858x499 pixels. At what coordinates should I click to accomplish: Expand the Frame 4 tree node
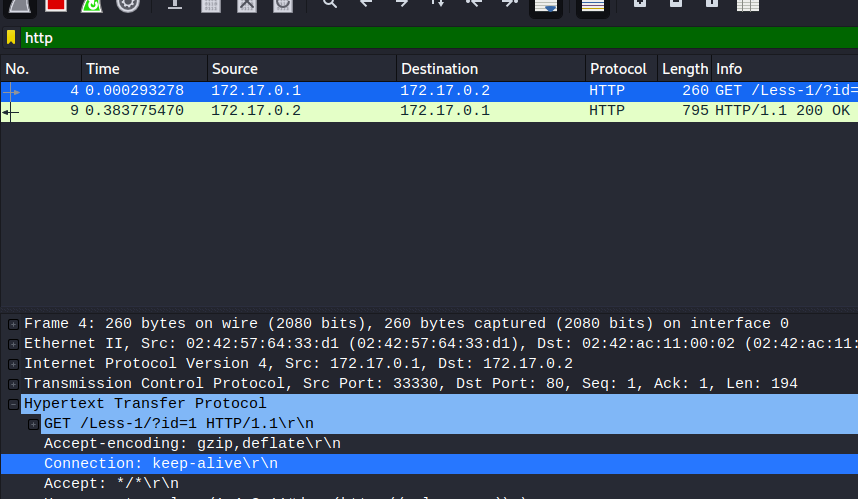(x=14, y=324)
